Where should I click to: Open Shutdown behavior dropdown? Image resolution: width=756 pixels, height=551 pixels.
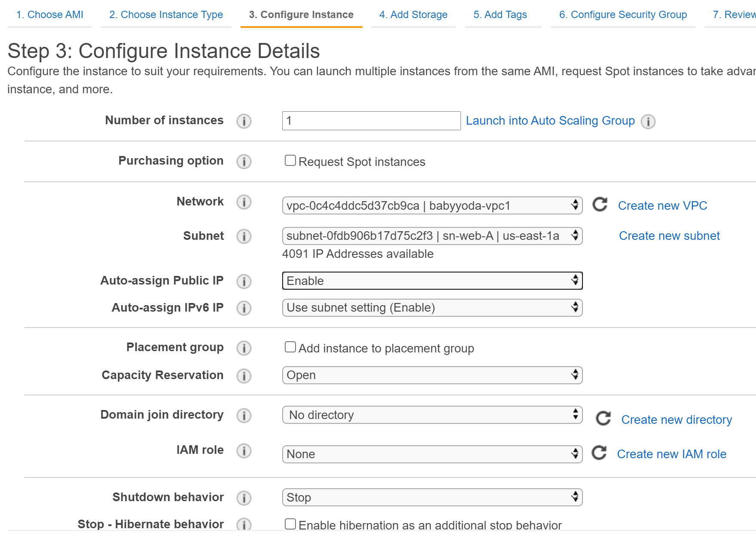[x=432, y=497]
